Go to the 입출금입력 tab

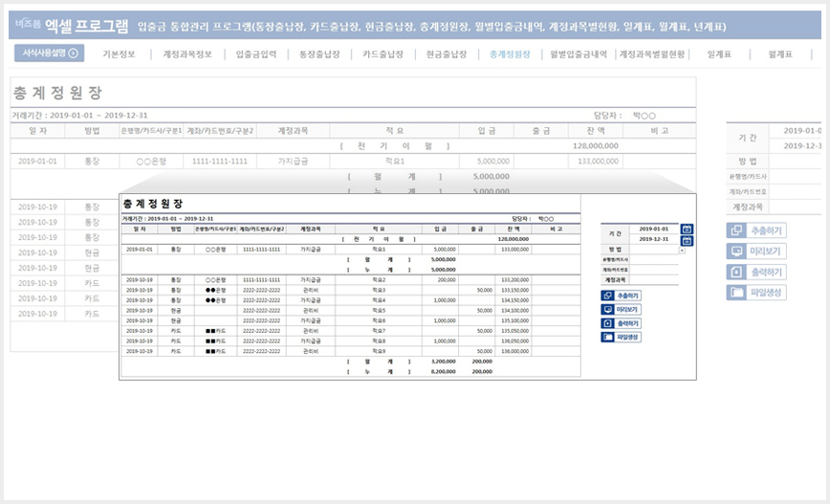[256, 54]
